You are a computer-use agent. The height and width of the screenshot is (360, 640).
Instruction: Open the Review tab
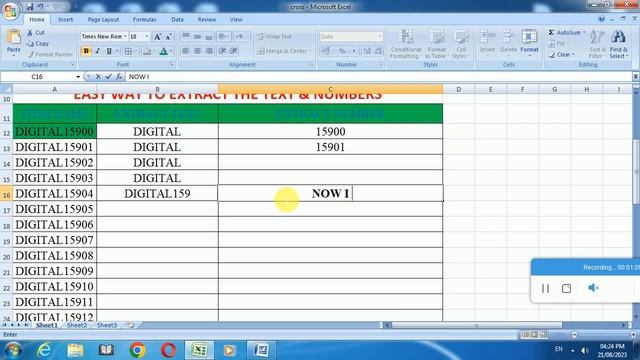(x=207, y=19)
